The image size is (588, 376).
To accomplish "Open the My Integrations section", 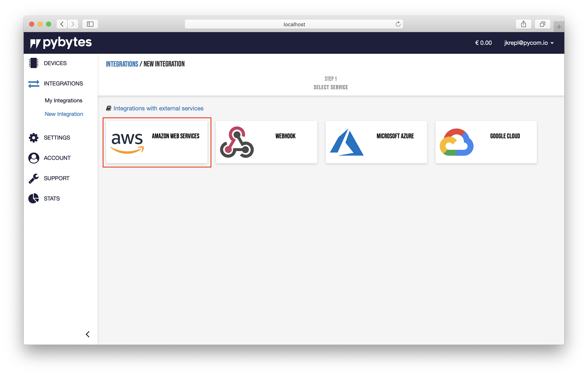I will pyautogui.click(x=63, y=100).
